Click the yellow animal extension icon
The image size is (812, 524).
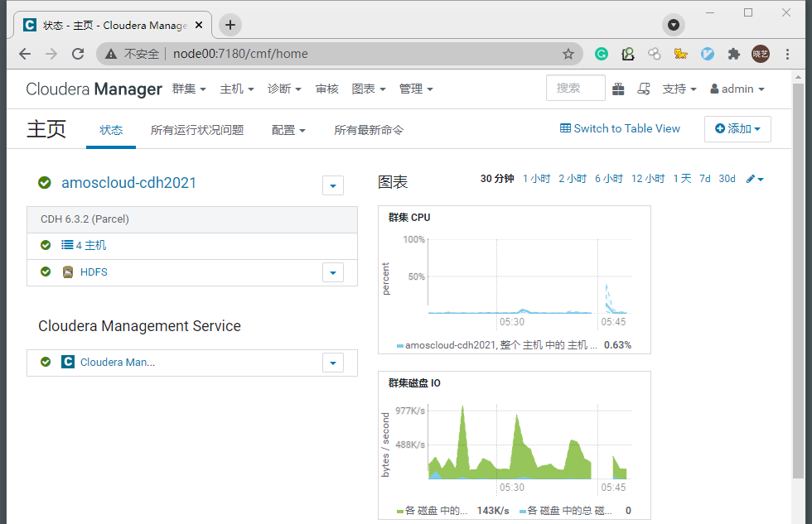click(680, 54)
